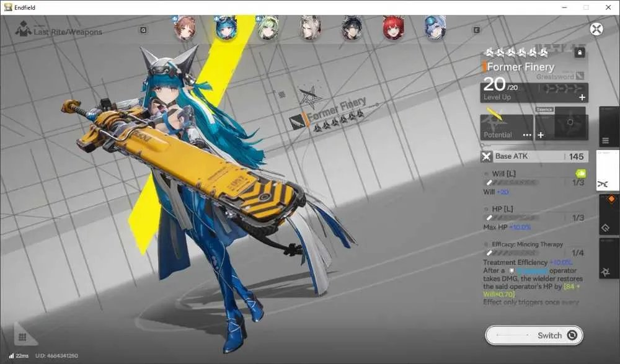Click the Max HP +10.0% stat line
620x364 pixels.
click(x=507, y=227)
